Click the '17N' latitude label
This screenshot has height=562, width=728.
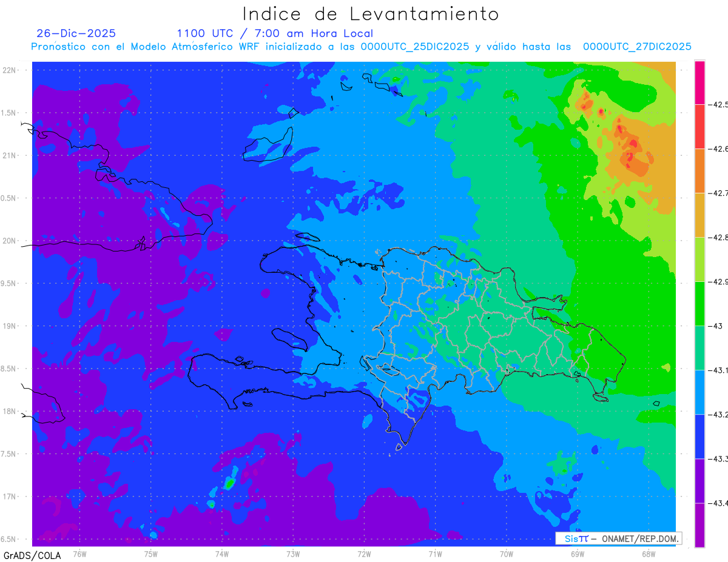10,497
